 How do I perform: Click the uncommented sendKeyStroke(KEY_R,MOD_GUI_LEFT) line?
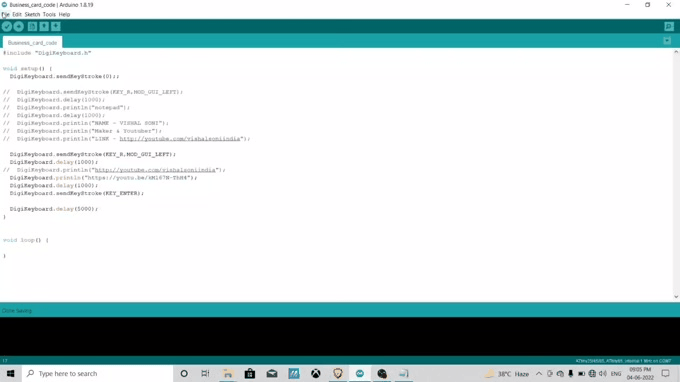click(93, 154)
